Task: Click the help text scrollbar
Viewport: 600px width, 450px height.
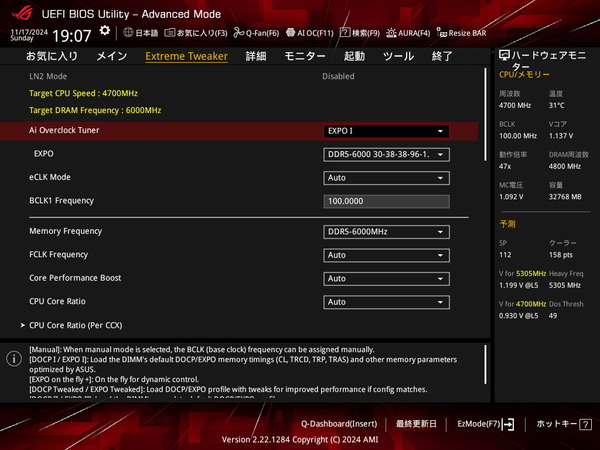Action: tap(486, 365)
